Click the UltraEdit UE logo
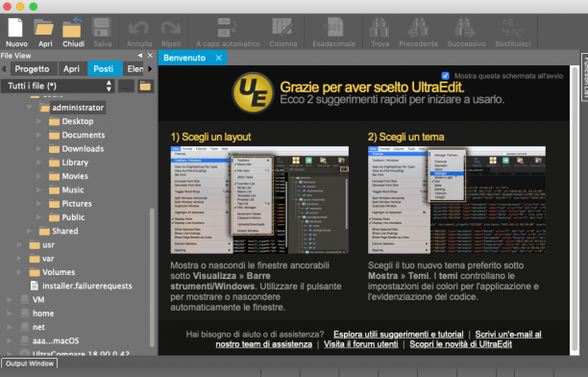This screenshot has width=588, height=377. tap(253, 92)
